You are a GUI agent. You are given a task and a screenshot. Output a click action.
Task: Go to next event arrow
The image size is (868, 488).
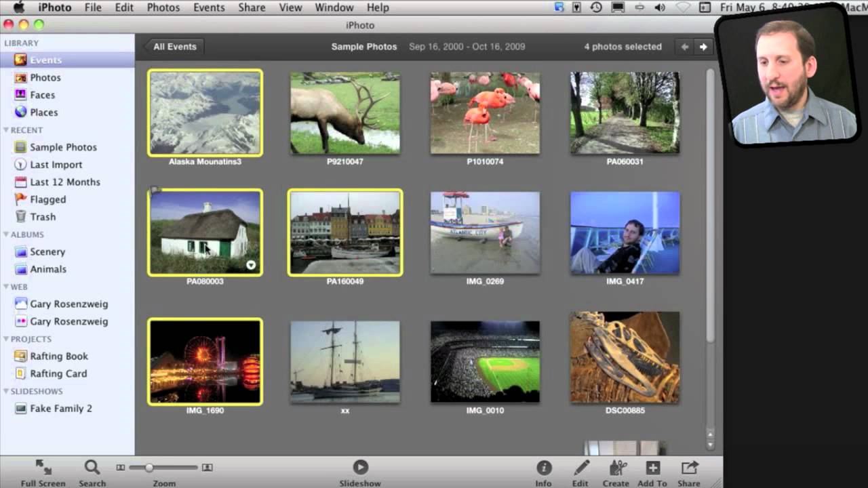[703, 47]
